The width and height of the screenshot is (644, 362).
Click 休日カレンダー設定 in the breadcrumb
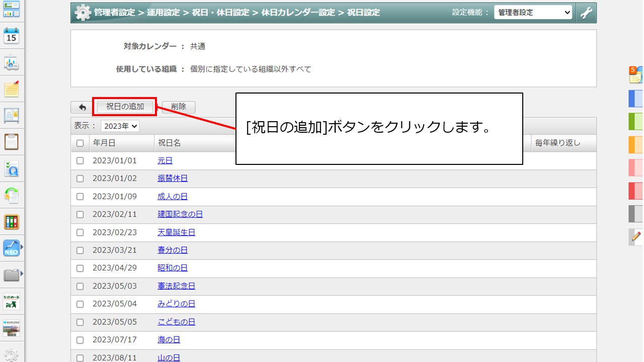coord(298,13)
